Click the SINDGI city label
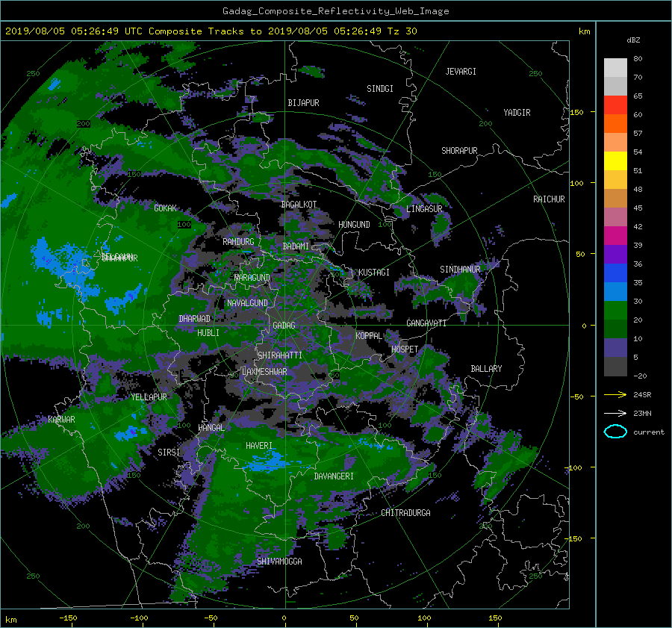Image resolution: width=672 pixels, height=628 pixels. click(x=380, y=89)
